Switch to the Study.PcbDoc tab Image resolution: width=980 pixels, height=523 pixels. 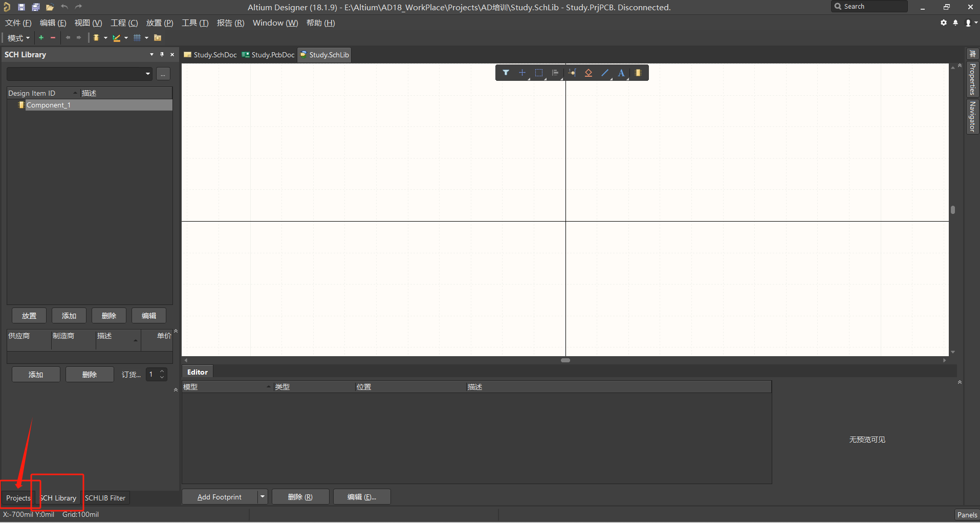(269, 55)
